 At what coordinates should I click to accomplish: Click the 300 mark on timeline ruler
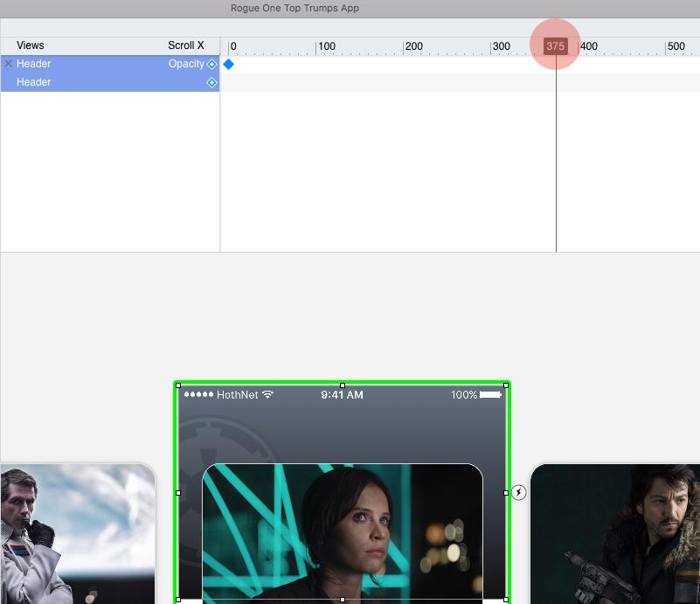click(x=502, y=46)
